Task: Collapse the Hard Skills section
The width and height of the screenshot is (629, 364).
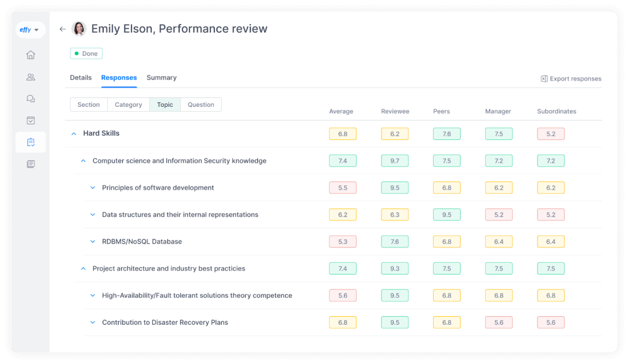Action: [x=74, y=134]
